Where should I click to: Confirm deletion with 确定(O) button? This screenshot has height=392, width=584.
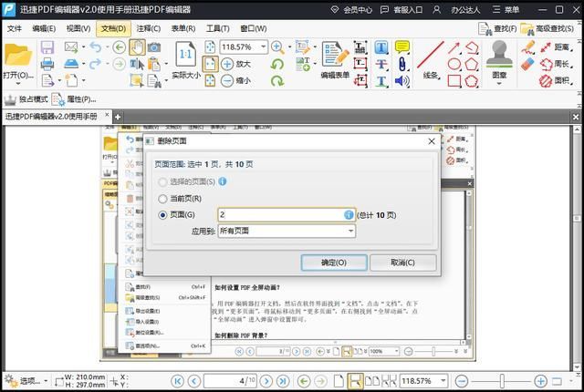click(x=334, y=263)
